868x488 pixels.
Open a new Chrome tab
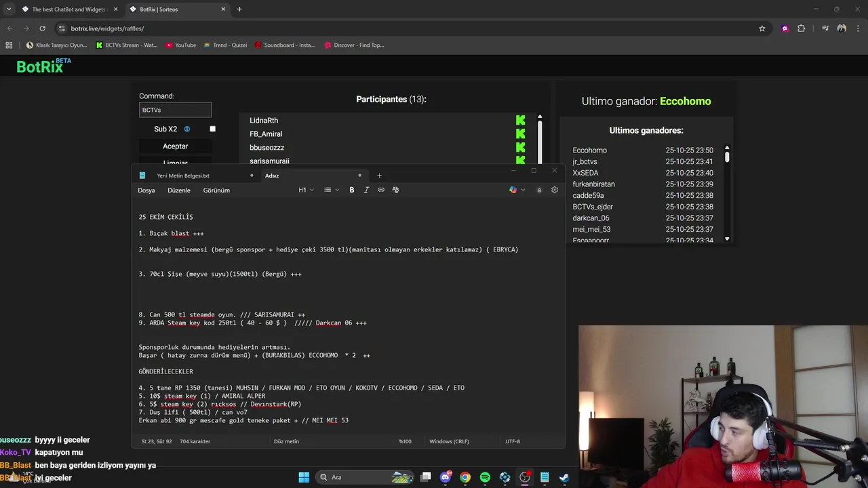[x=239, y=9]
